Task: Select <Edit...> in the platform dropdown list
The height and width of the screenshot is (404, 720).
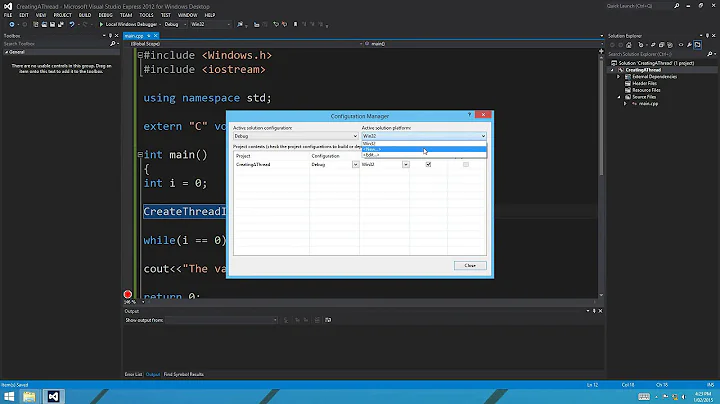Action: 424,155
